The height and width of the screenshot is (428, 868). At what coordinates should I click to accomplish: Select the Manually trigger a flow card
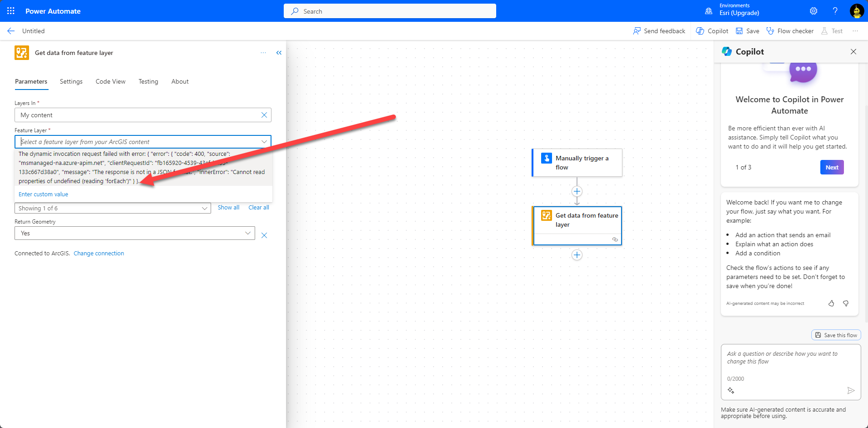click(x=577, y=163)
